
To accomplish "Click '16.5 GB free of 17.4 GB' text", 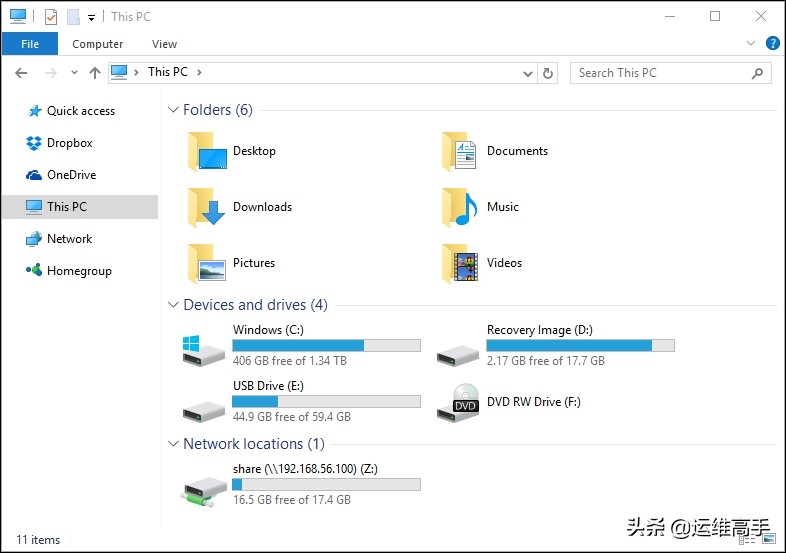I will [x=292, y=500].
